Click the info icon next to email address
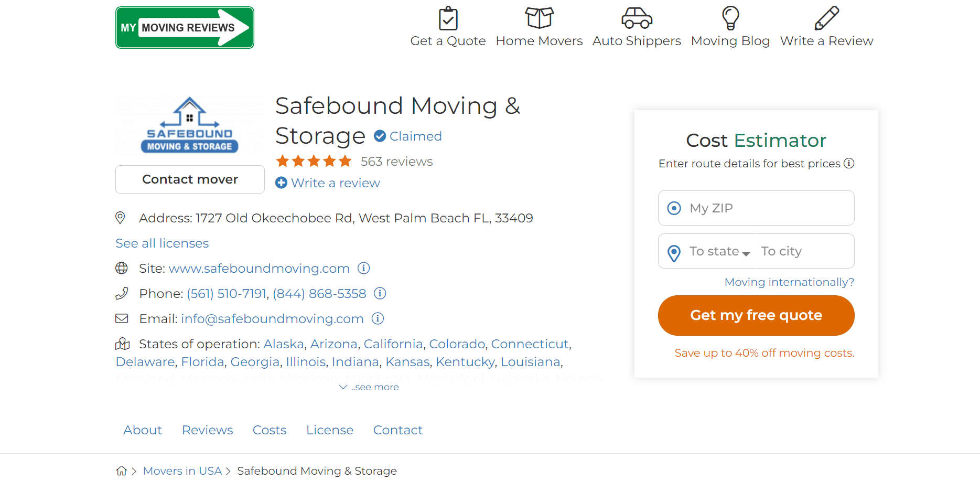 click(378, 318)
